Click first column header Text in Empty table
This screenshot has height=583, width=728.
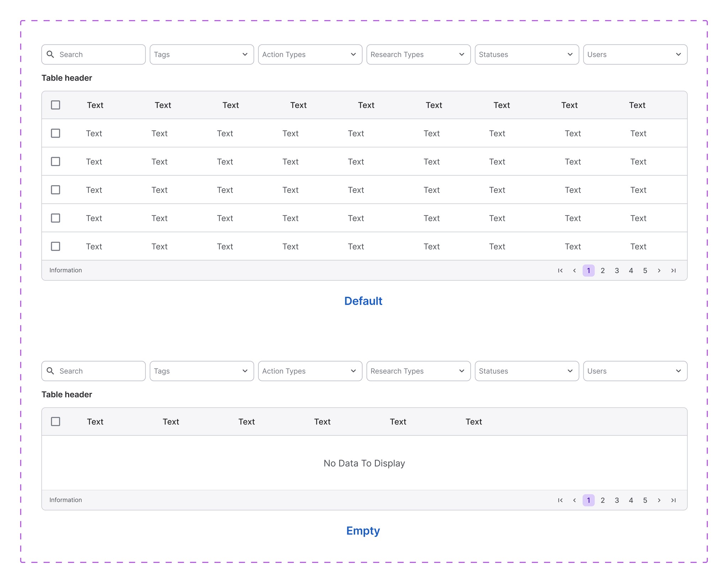[x=95, y=422]
